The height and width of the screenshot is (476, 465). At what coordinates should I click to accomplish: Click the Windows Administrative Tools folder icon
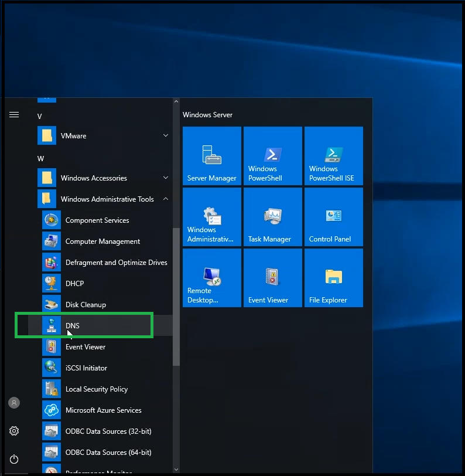click(x=47, y=199)
